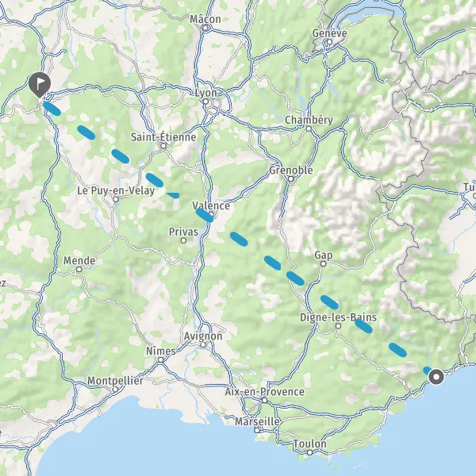Click the start flag marker pin

pyautogui.click(x=40, y=84)
